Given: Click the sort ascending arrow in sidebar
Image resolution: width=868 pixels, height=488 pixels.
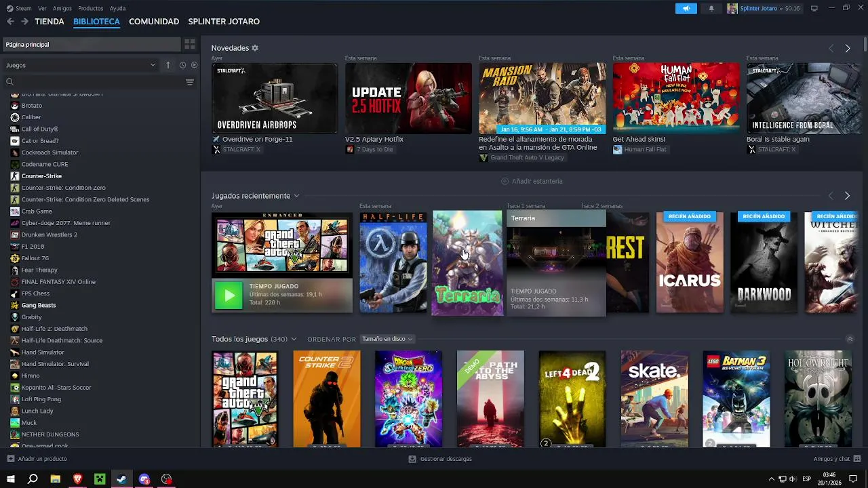Looking at the screenshot, I should tap(168, 65).
